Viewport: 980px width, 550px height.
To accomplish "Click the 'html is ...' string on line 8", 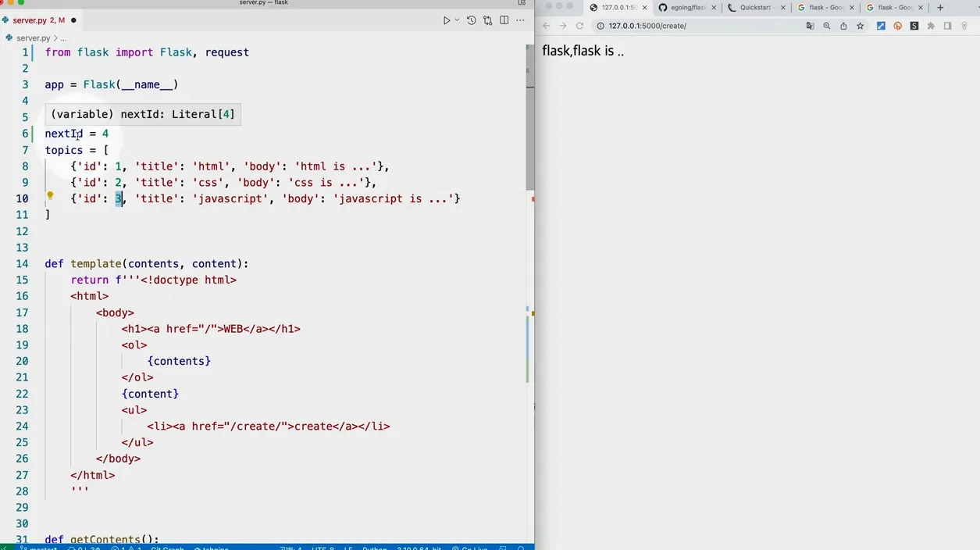I will [x=336, y=166].
